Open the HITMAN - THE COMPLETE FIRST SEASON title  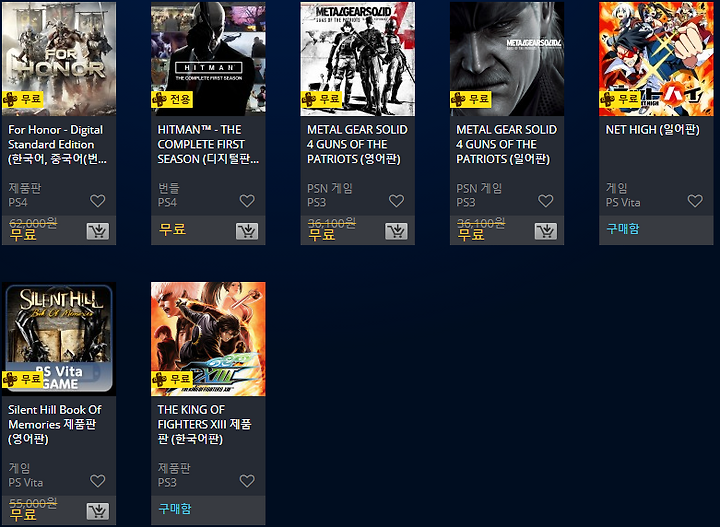tap(208, 144)
